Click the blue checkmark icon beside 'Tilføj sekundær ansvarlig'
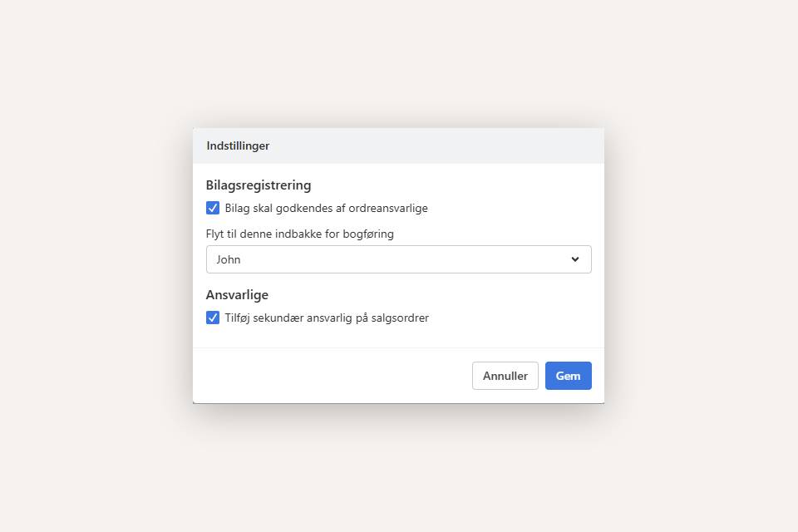Image resolution: width=798 pixels, height=532 pixels. (213, 318)
